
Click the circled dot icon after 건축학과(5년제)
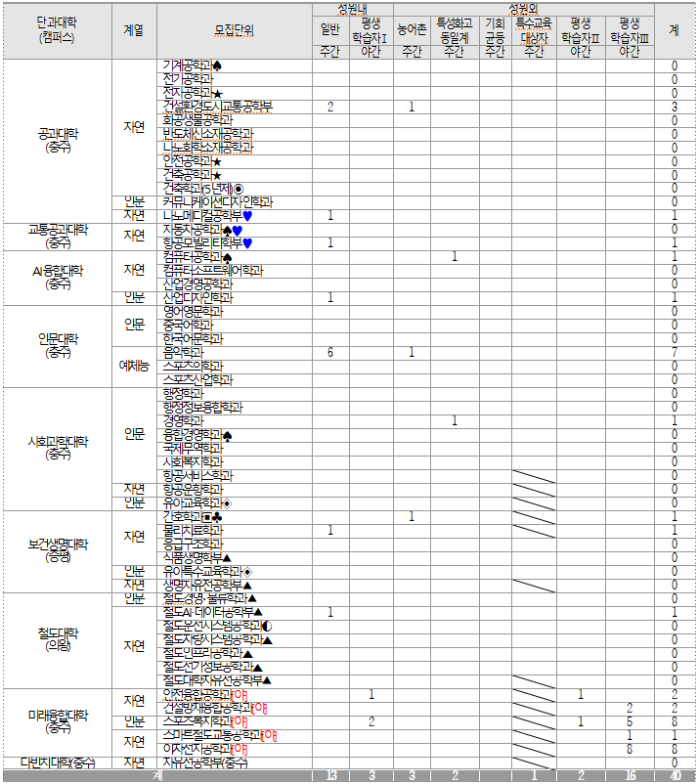tap(238, 188)
